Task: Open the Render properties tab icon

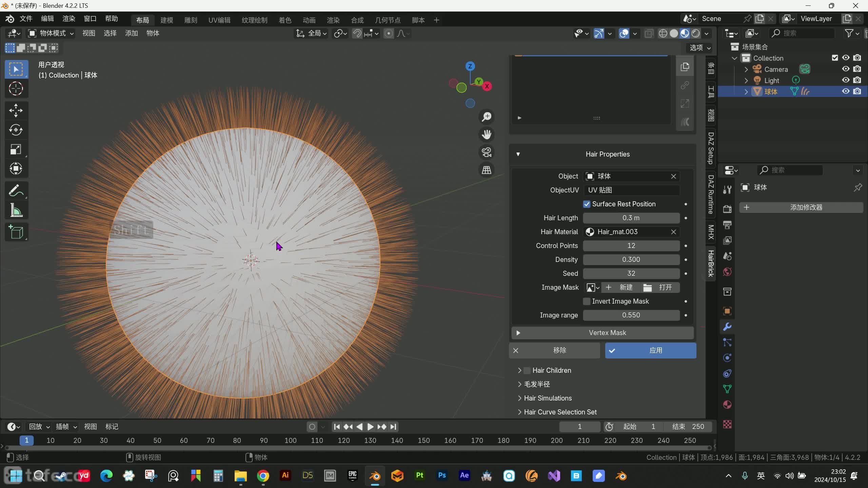Action: [x=727, y=209]
